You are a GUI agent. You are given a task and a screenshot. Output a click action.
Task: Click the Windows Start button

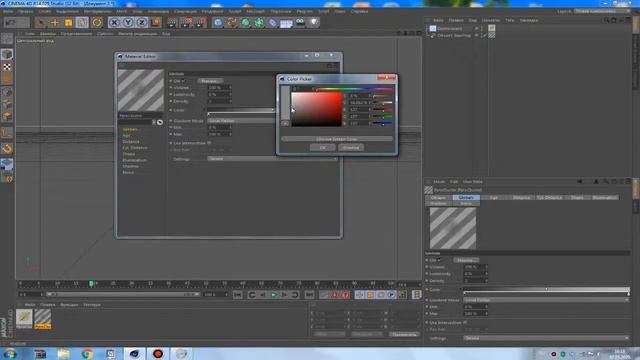[10, 354]
